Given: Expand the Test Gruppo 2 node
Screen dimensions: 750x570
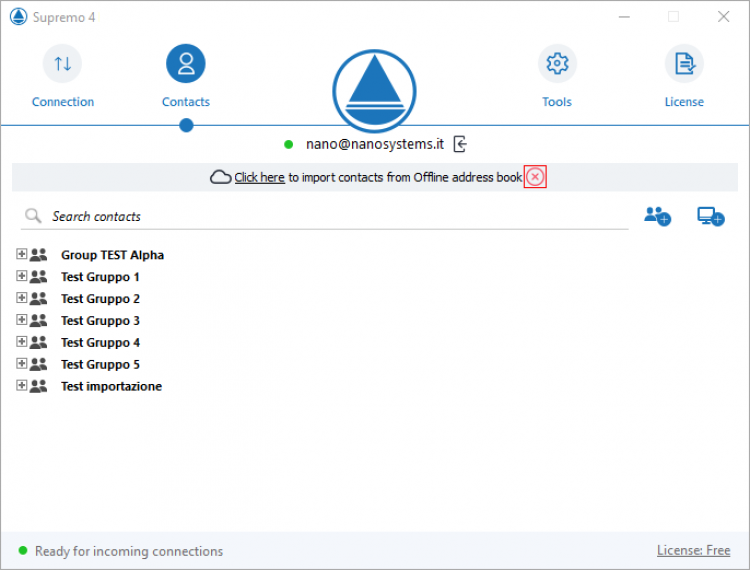Looking at the screenshot, I should [x=22, y=297].
